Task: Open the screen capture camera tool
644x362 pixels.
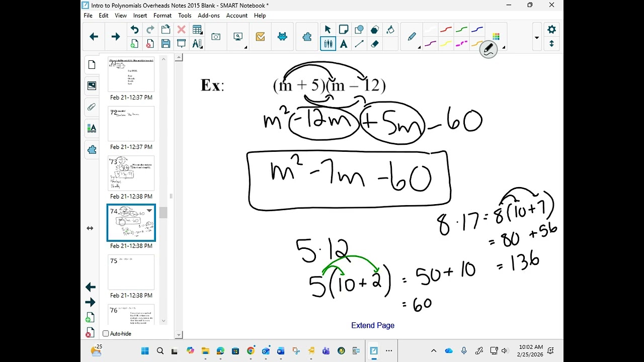Action: click(x=216, y=37)
